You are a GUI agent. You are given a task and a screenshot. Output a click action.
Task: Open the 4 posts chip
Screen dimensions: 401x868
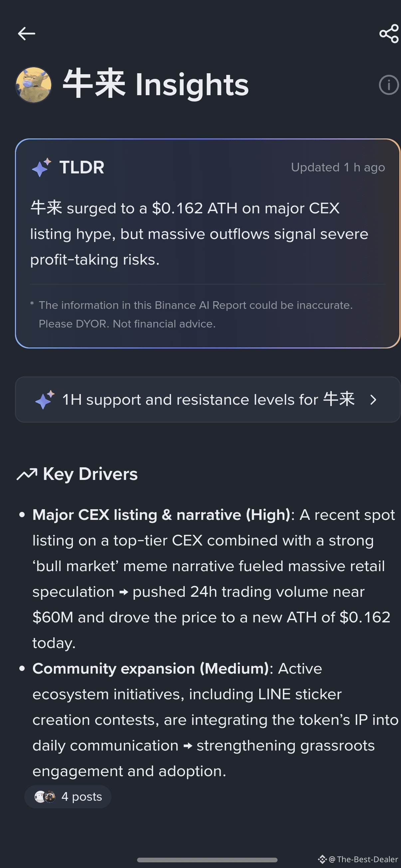pos(68,796)
